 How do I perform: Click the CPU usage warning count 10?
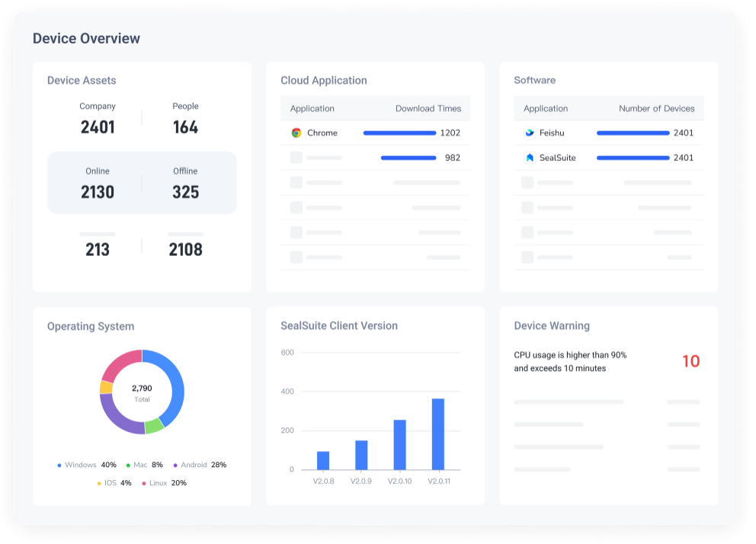pos(691,361)
